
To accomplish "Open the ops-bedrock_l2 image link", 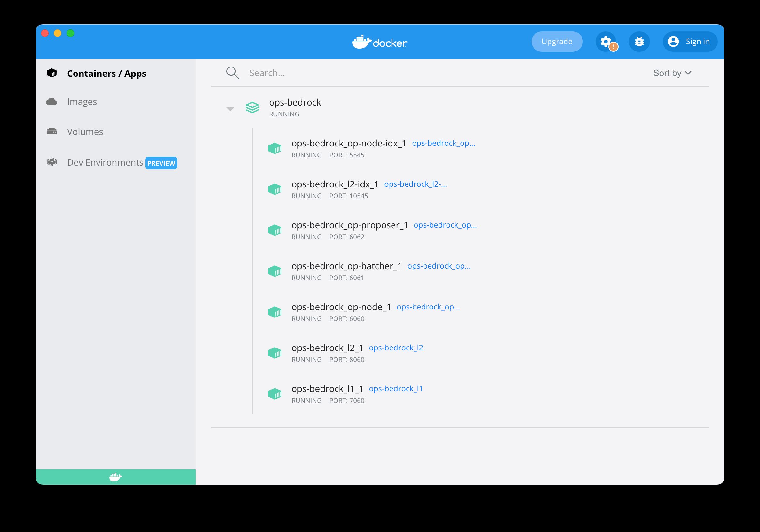I will pos(396,348).
